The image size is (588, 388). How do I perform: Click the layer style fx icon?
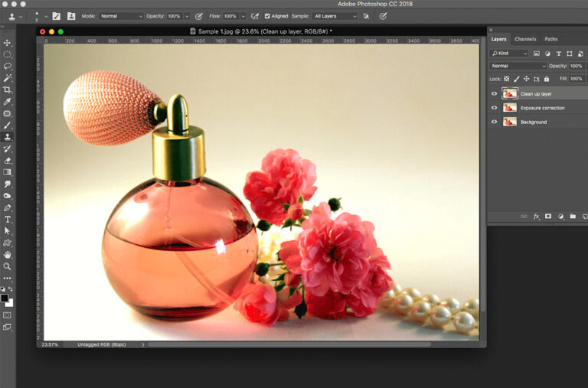(x=536, y=217)
